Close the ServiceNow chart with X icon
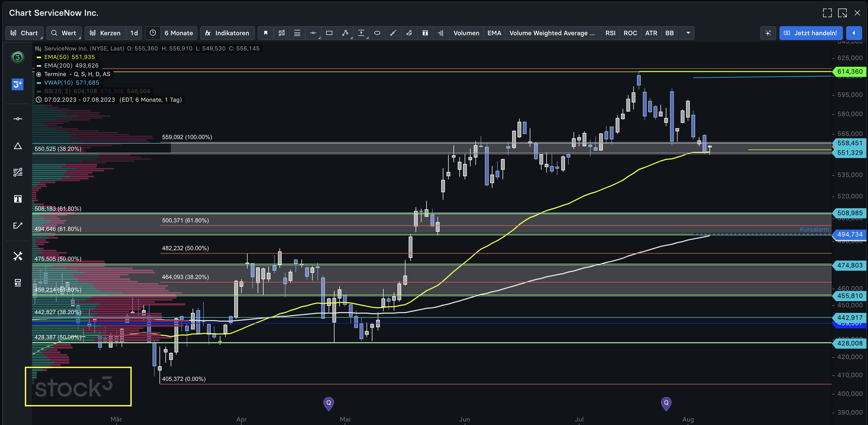Viewport: 868px width, 425px height. 857,13
